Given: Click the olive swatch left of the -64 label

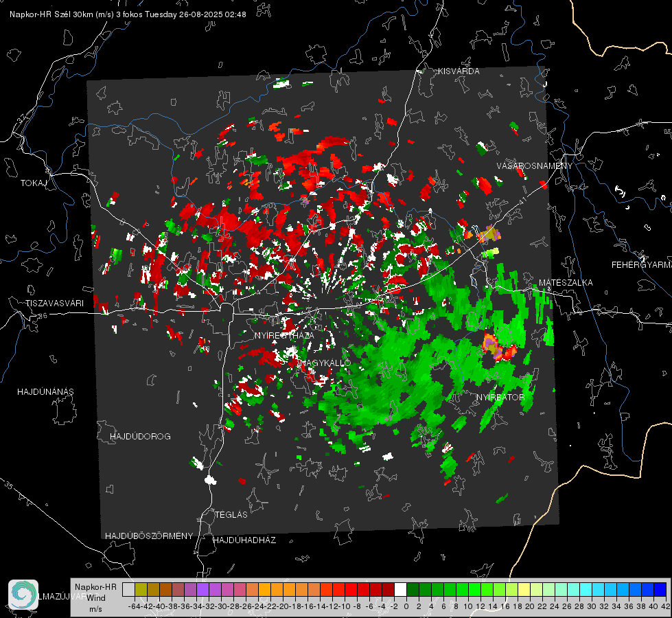Looking at the screenshot, I should (141, 590).
